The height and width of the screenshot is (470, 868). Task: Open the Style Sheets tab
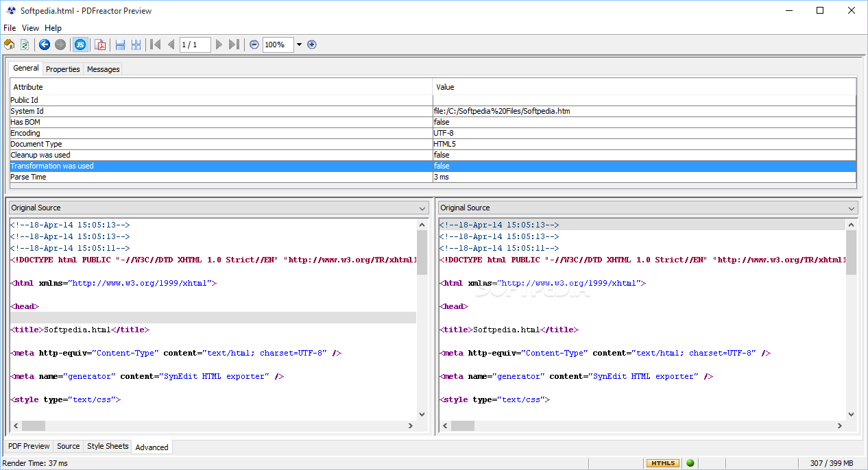tap(108, 446)
